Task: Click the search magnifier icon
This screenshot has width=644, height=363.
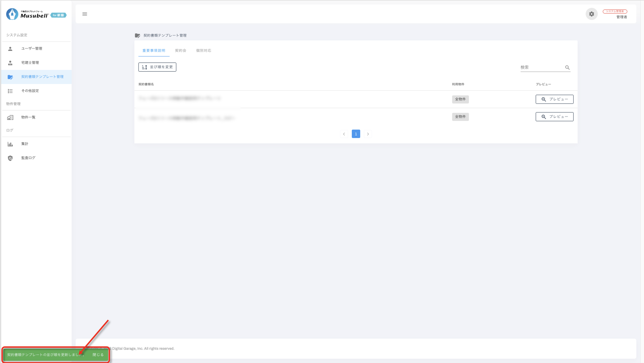Action: tap(567, 68)
